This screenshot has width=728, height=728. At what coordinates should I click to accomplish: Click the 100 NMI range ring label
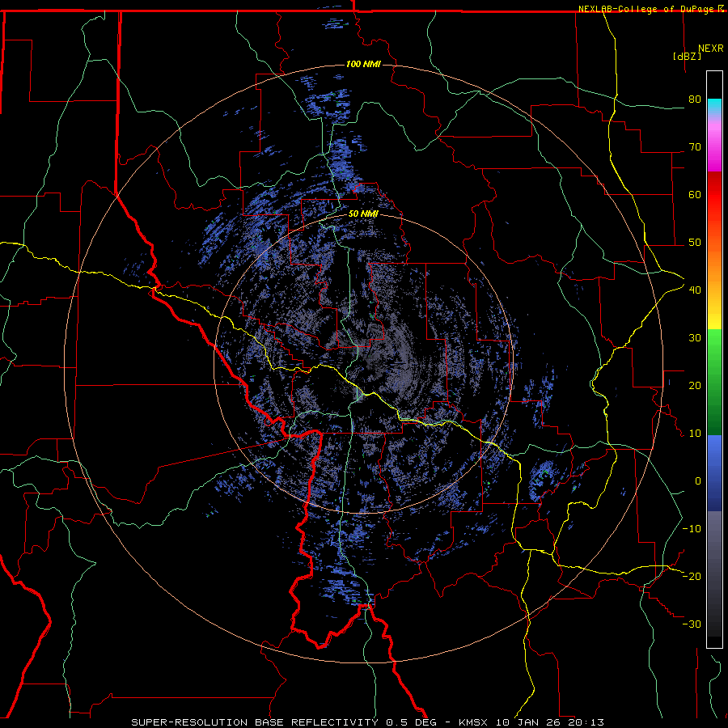tap(363, 64)
